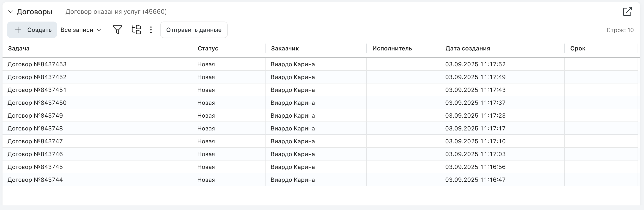Open Договор №843747 row
Viewport: 644px width, 210px height.
coord(320,141)
